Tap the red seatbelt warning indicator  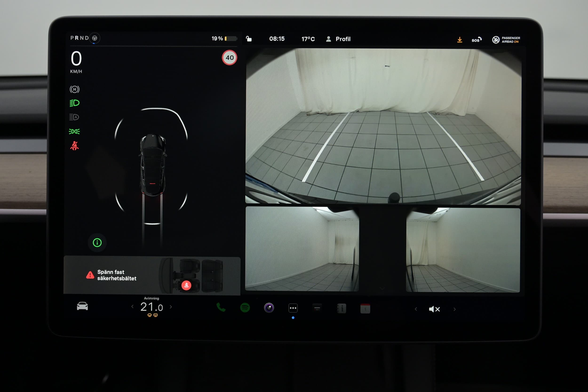[75, 146]
